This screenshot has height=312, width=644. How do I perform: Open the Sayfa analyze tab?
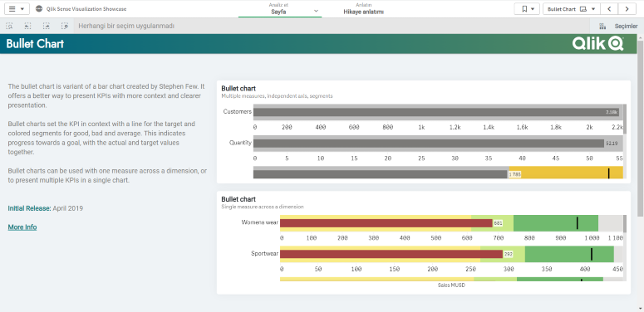(280, 8)
